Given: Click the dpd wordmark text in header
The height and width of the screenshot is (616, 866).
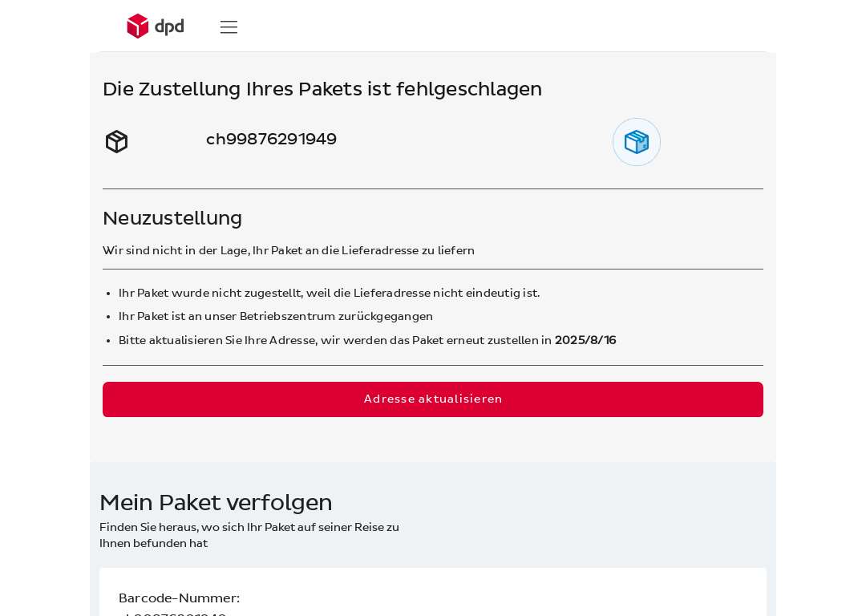Looking at the screenshot, I should (169, 26).
